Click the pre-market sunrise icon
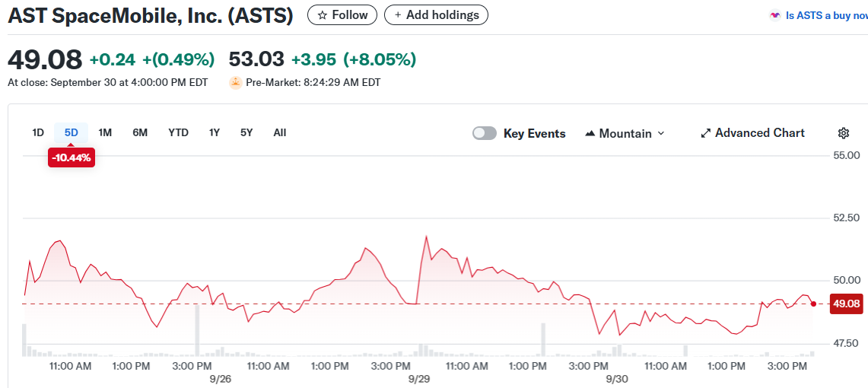The width and height of the screenshot is (868, 388). click(x=236, y=82)
